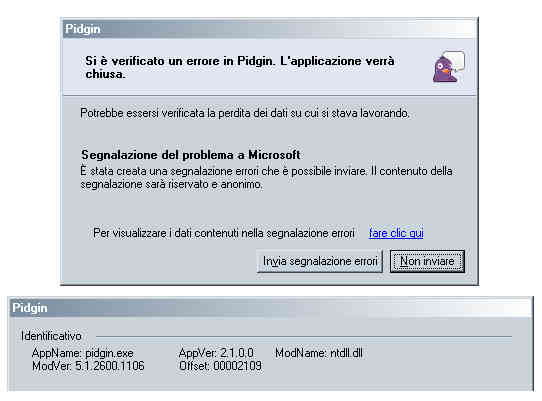Screen dimensions: 542x401
Task: Click the word 'chiusa.' in the headline
Action: click(105, 74)
